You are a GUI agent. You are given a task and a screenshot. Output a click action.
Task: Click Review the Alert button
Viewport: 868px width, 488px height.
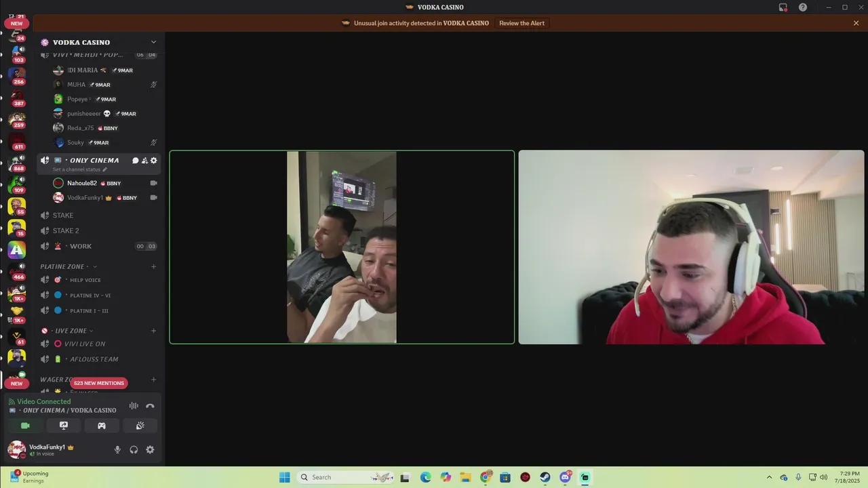tap(521, 23)
